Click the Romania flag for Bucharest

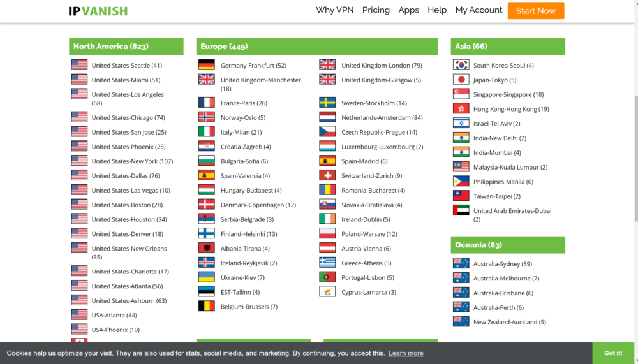pyautogui.click(x=327, y=190)
